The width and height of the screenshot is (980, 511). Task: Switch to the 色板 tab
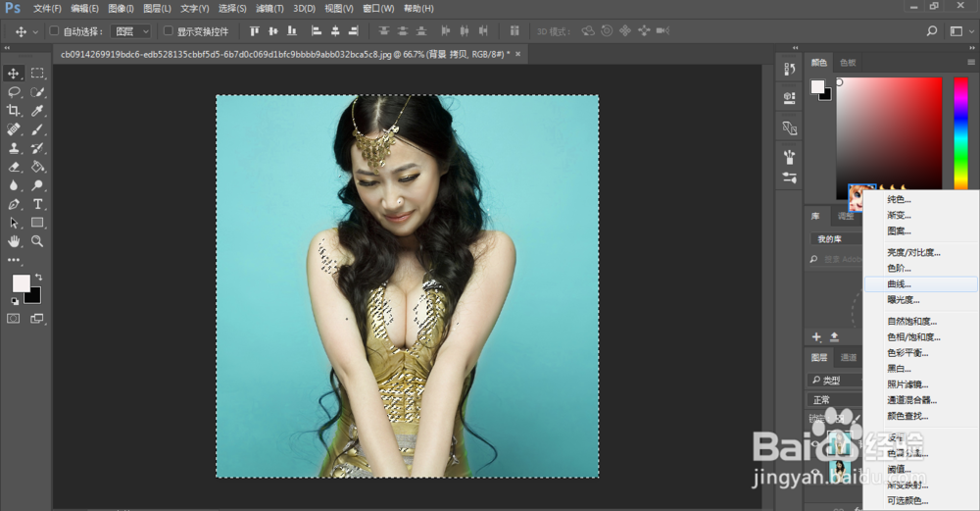tap(848, 63)
